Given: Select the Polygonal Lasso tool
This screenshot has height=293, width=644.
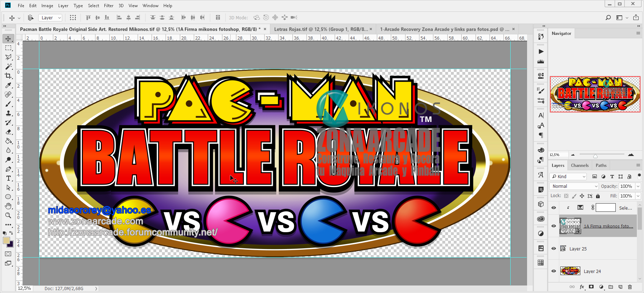Looking at the screenshot, I should point(8,57).
